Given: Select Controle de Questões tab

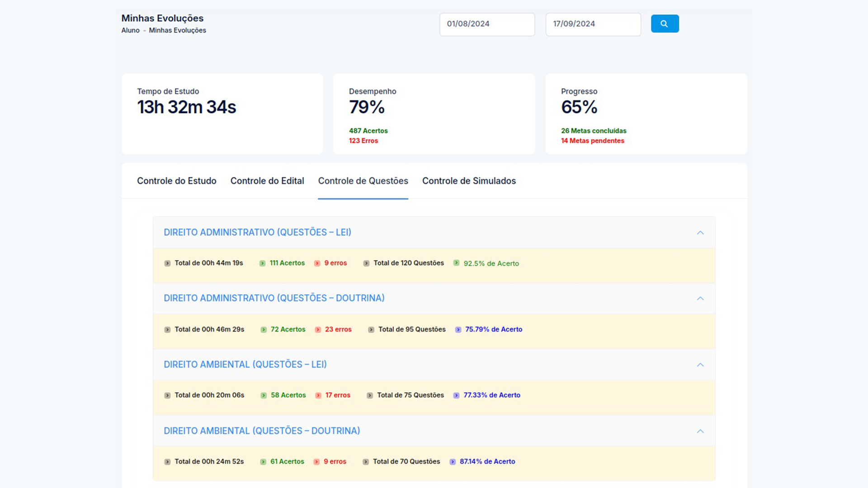Looking at the screenshot, I should pyautogui.click(x=363, y=181).
